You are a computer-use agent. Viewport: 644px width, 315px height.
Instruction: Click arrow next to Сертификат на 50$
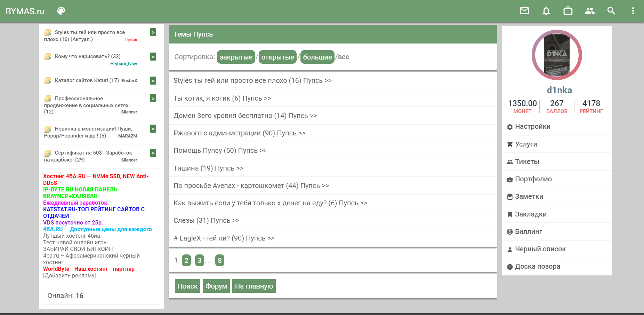(153, 153)
